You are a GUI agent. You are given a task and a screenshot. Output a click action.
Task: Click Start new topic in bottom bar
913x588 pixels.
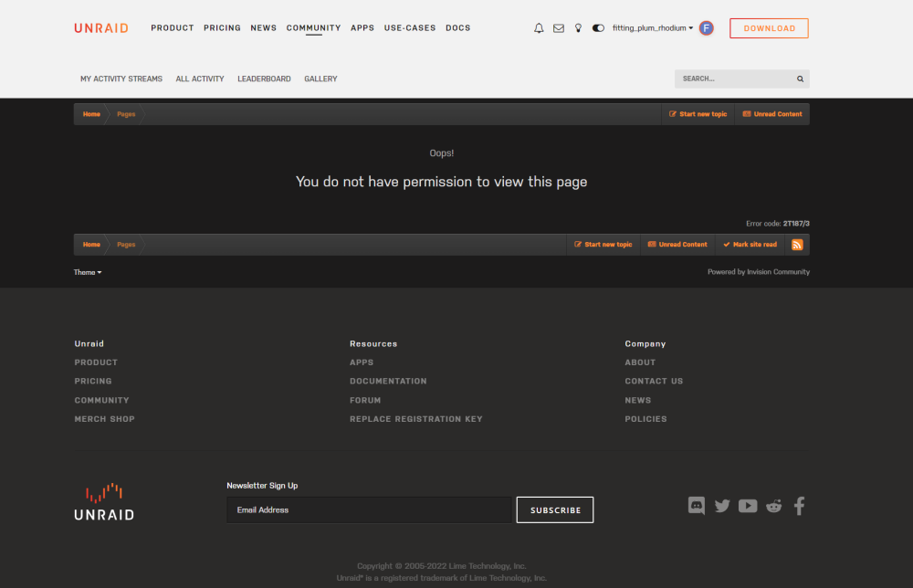[x=603, y=245]
